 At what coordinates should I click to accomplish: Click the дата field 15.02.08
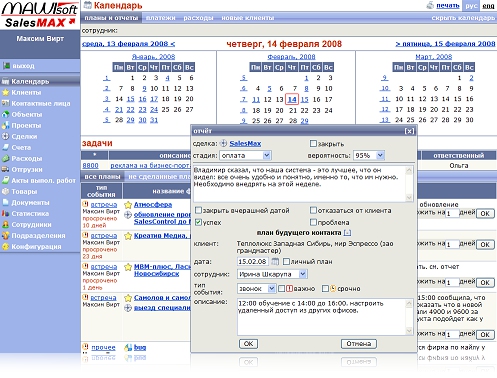point(253,262)
